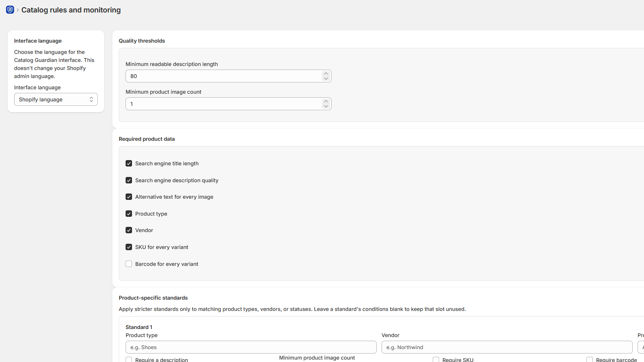644x362 pixels.
Task: Open the Interface language dropdown
Action: click(56, 99)
